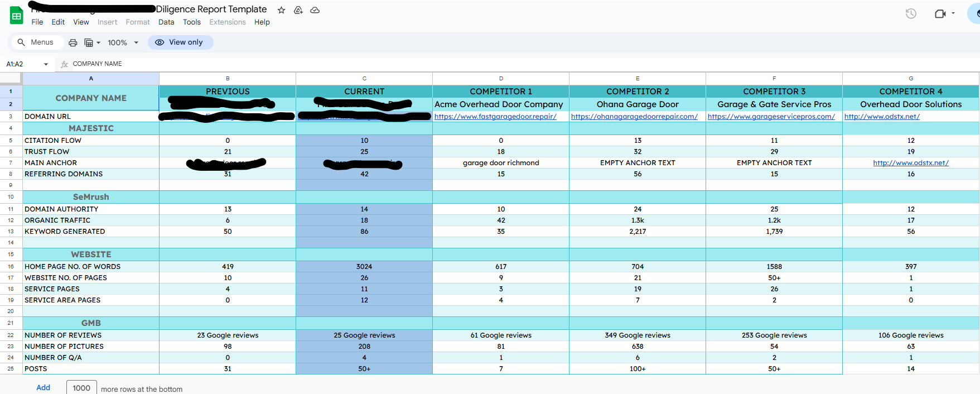Select the CITATION FLOW label cell

[x=91, y=141]
